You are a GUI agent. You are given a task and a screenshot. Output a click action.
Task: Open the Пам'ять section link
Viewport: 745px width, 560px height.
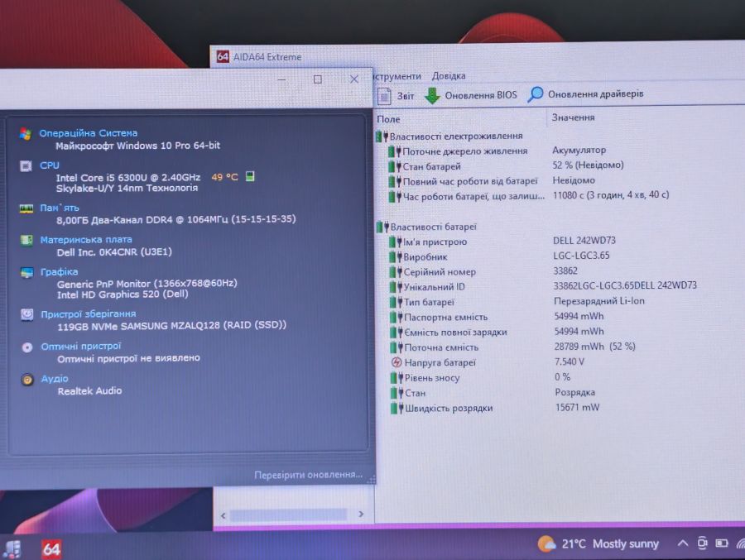60,208
